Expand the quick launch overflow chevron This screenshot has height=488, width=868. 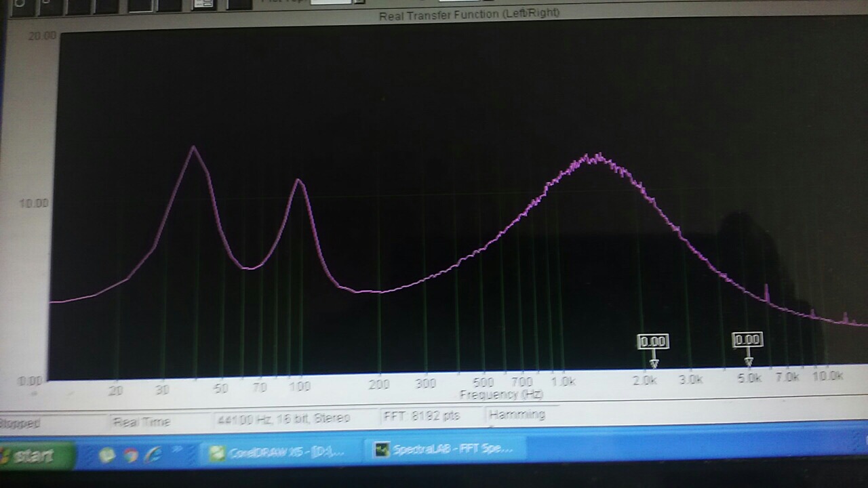[178, 449]
